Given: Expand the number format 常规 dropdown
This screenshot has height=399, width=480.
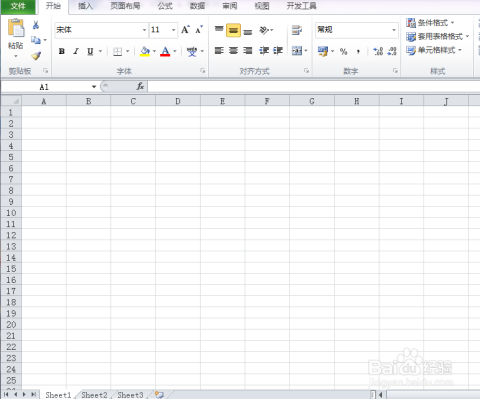Looking at the screenshot, I should (x=394, y=30).
